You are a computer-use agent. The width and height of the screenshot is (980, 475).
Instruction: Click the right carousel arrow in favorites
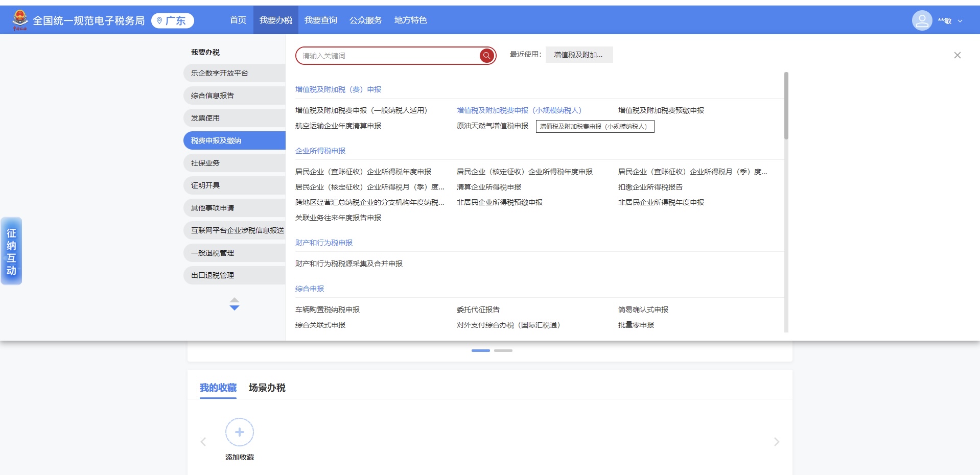click(776, 441)
